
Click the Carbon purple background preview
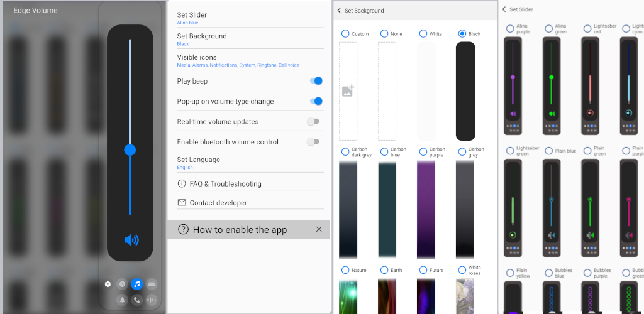coord(426,209)
